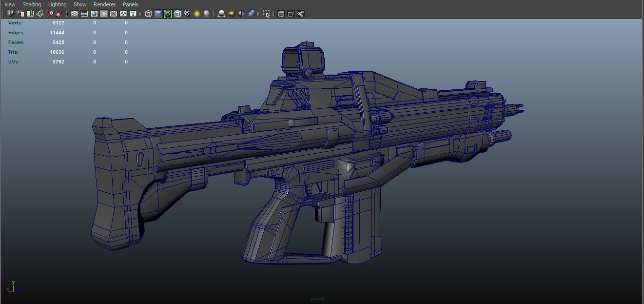Viewport: 644px width, 304px height.
Task: Select the camera selection icon
Action: (10, 14)
